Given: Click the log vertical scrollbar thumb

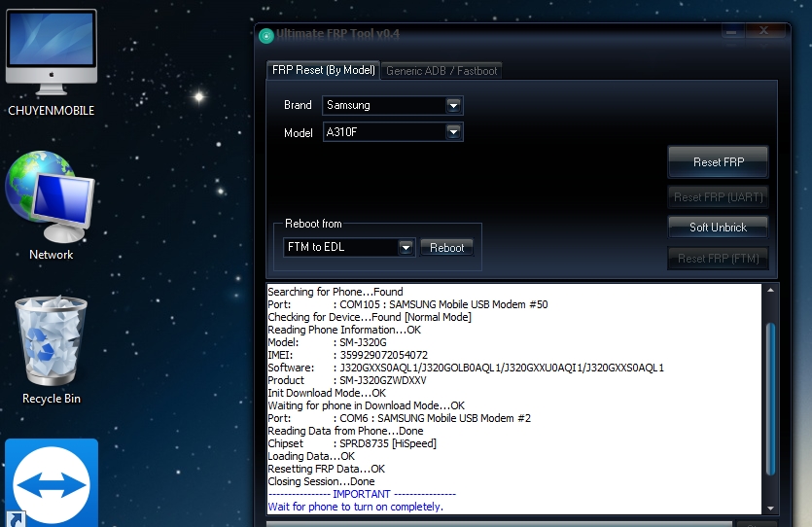Looking at the screenshot, I should (770, 399).
